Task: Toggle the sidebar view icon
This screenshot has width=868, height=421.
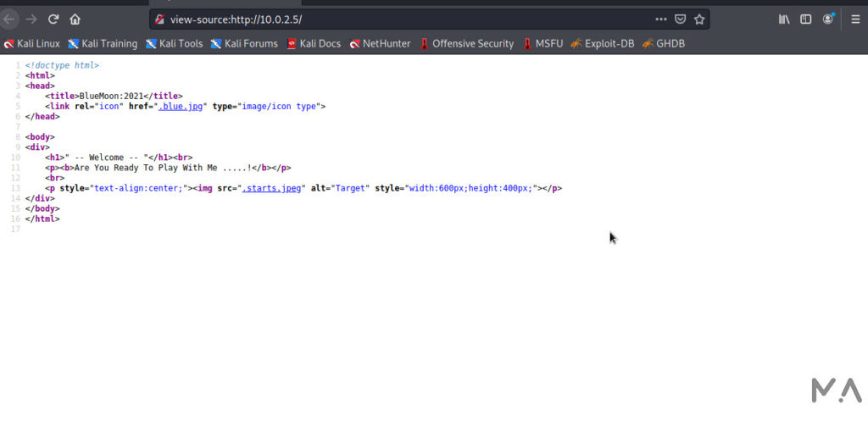Action: 806,19
